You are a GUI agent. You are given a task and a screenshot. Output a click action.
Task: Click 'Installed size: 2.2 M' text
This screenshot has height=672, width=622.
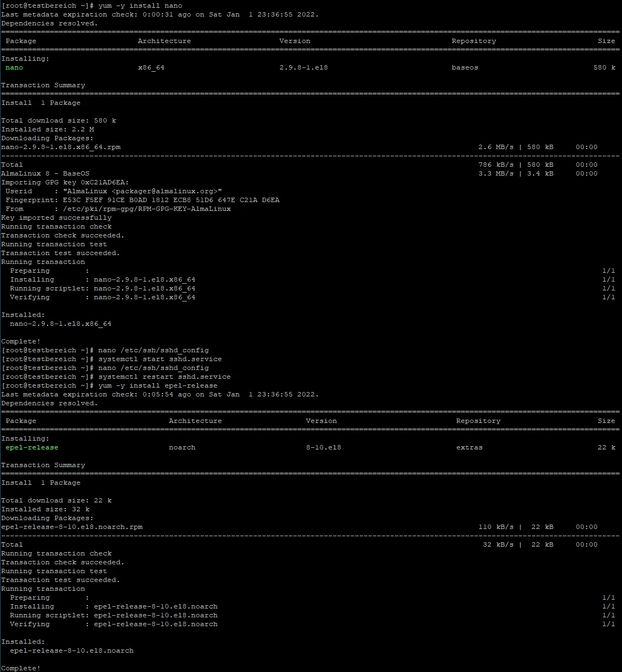48,129
